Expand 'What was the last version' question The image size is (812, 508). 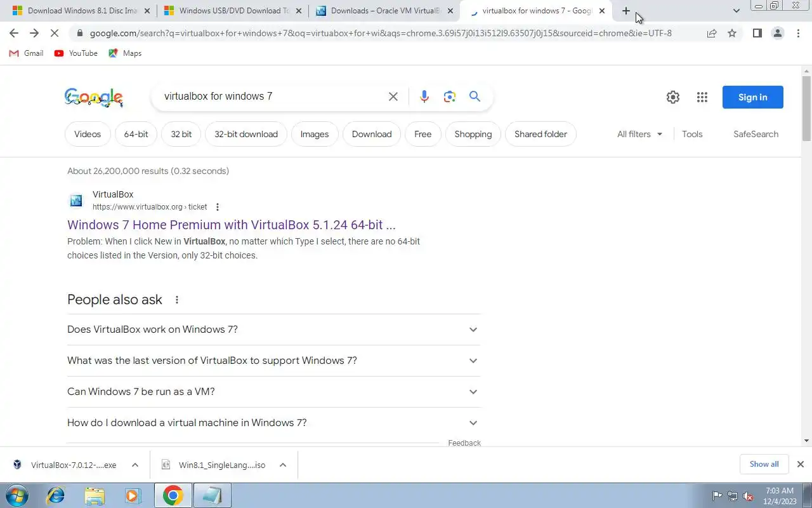(x=274, y=361)
